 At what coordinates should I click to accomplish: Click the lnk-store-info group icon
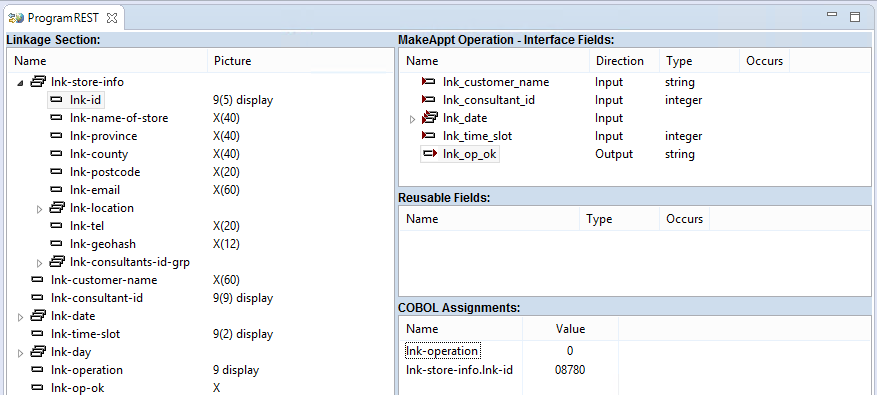[x=38, y=82]
